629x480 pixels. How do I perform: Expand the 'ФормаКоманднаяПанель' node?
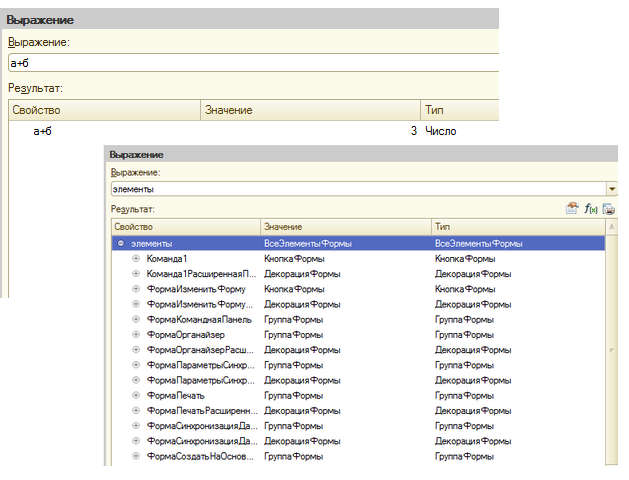(136, 319)
